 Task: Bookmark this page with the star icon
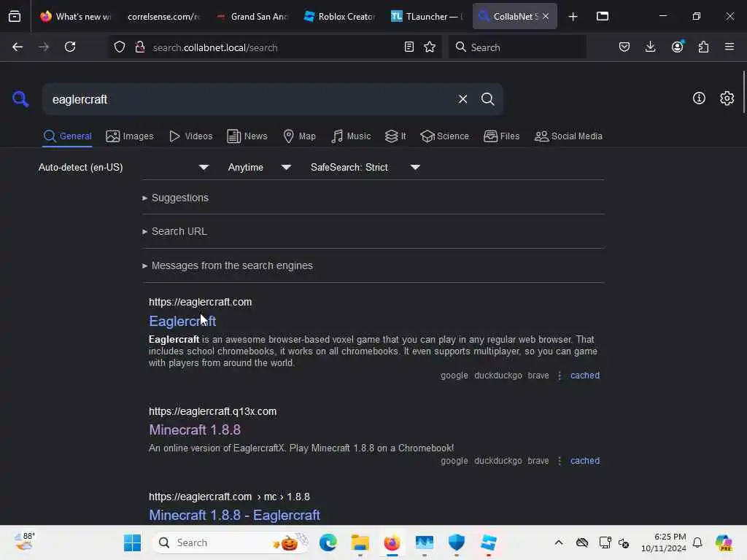click(430, 47)
